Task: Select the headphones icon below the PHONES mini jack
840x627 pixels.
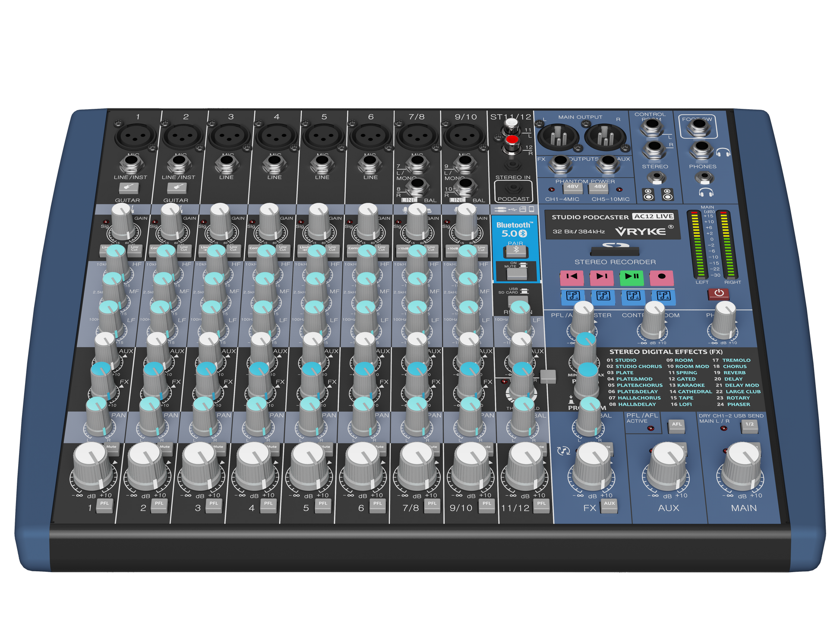Action: (x=706, y=192)
